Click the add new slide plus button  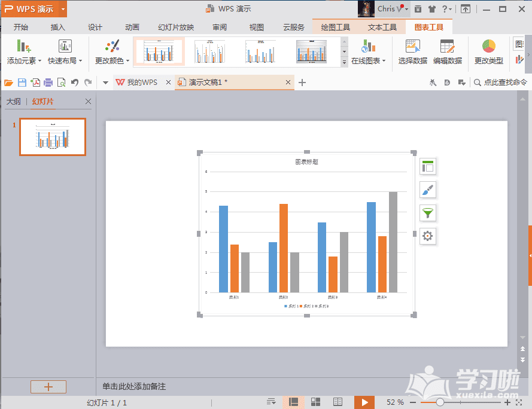tap(48, 387)
